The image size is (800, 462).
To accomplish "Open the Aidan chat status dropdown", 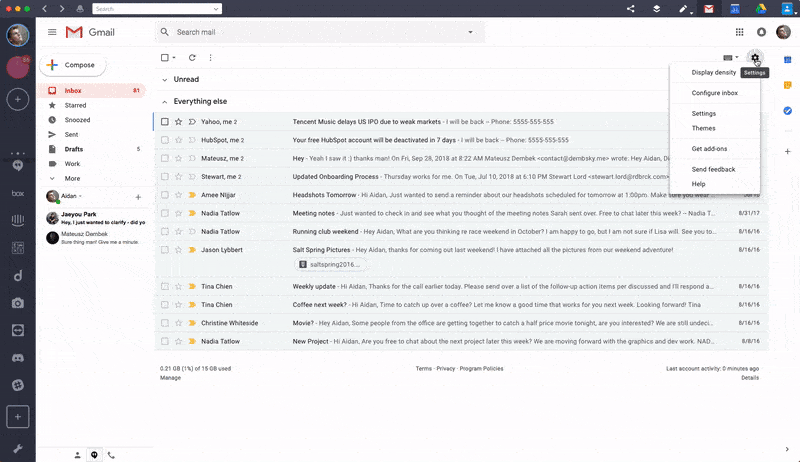I will [x=80, y=196].
